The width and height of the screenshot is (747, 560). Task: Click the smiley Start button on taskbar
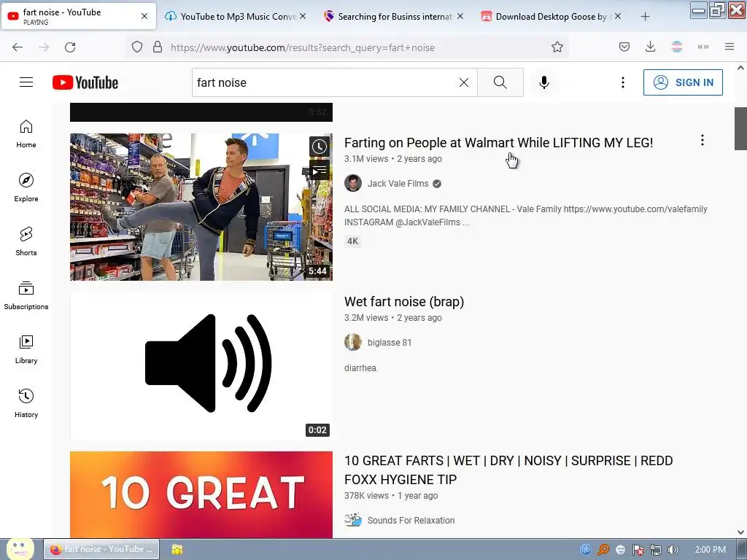pyautogui.click(x=20, y=548)
